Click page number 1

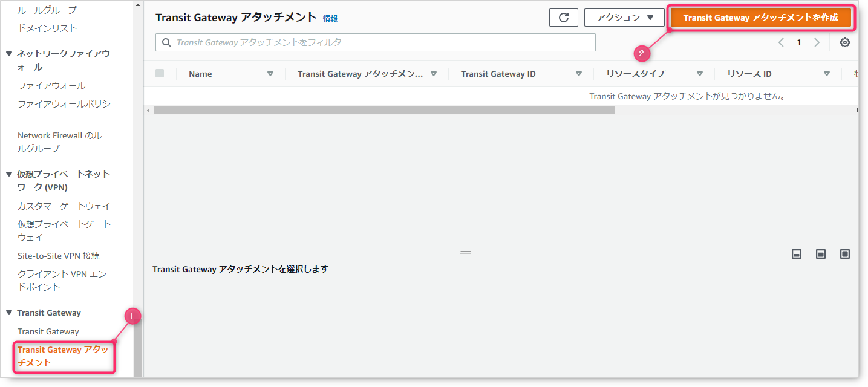point(799,42)
